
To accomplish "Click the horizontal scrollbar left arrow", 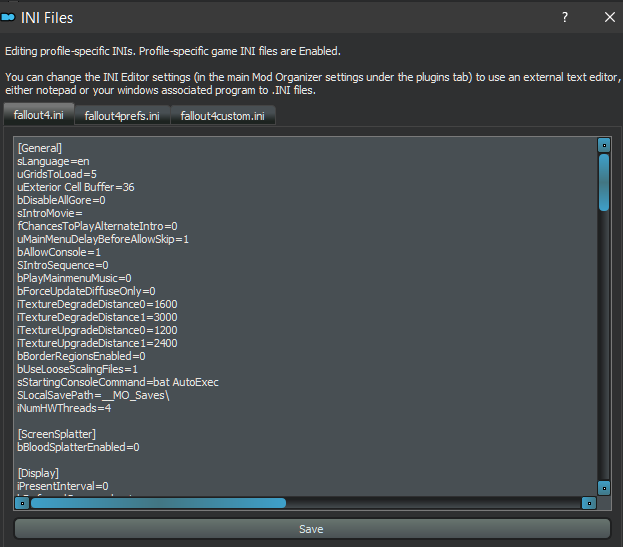I will 22,503.
